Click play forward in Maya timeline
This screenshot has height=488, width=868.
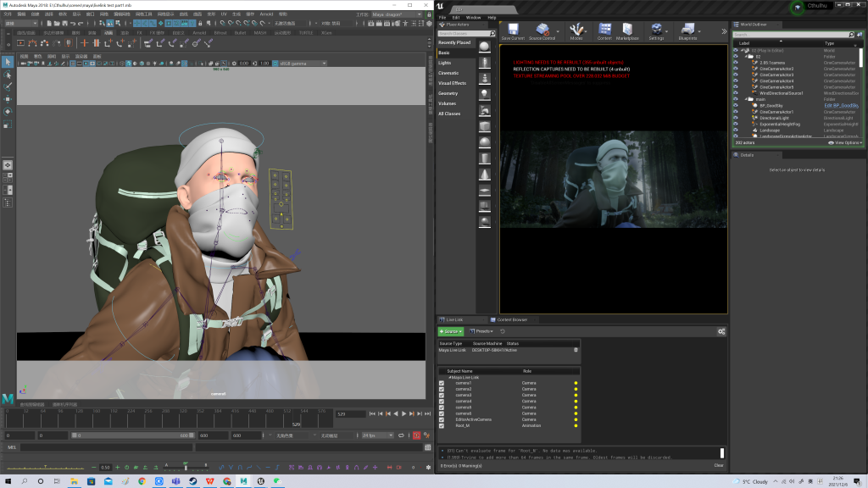403,413
